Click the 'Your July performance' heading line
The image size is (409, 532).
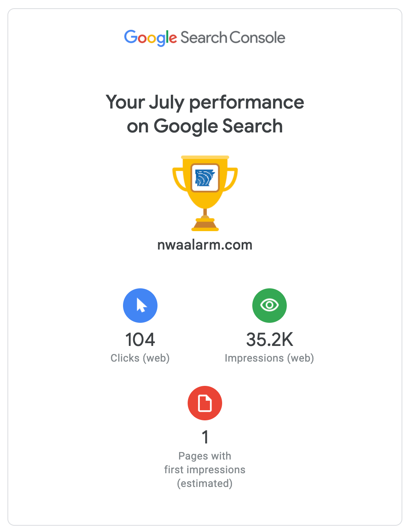point(205,102)
